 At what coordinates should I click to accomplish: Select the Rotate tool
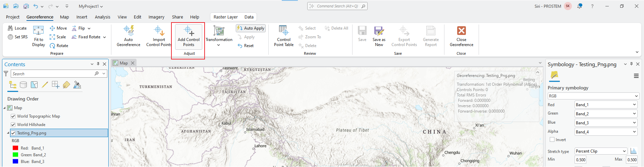[59, 46]
